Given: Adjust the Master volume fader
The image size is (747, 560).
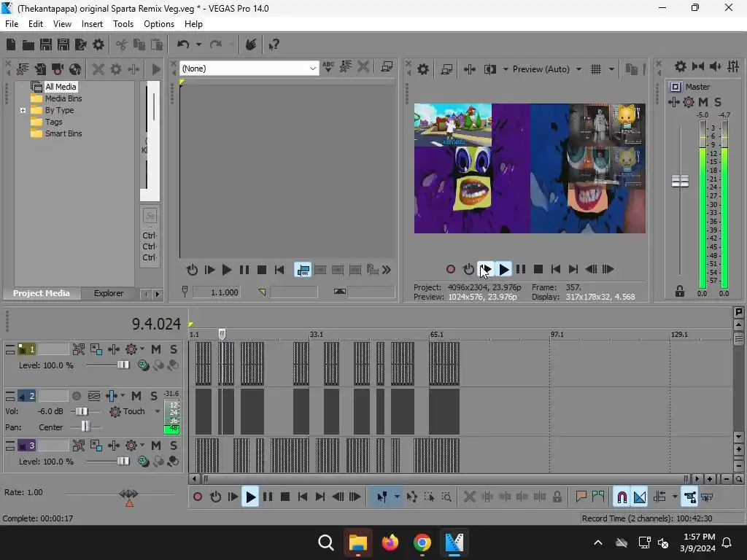Looking at the screenshot, I should click(x=680, y=182).
